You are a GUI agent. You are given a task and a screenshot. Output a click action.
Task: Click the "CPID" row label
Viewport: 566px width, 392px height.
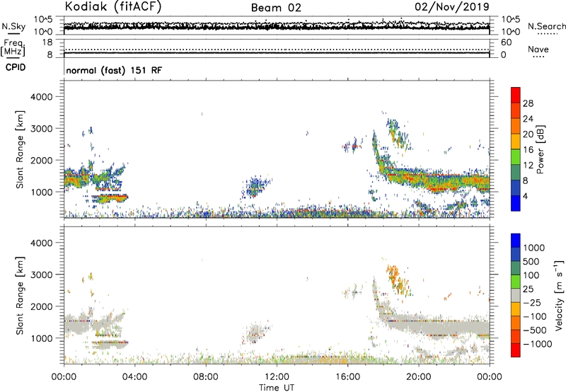16,67
